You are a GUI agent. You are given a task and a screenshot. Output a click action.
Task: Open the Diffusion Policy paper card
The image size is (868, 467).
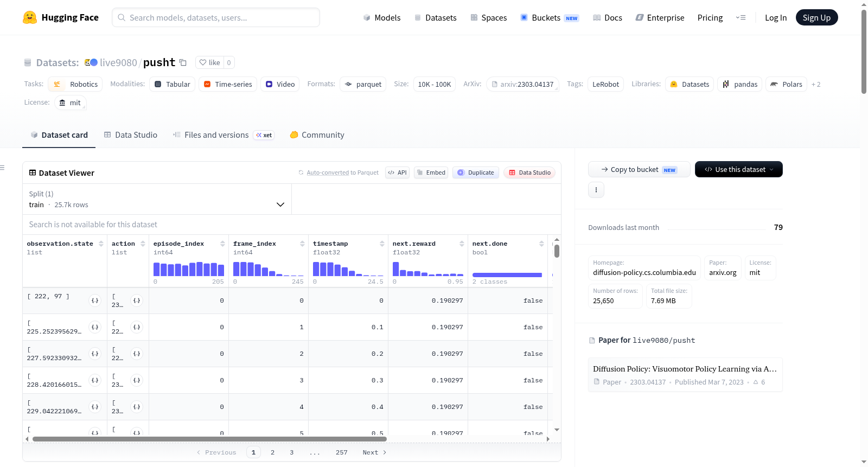coord(685,374)
